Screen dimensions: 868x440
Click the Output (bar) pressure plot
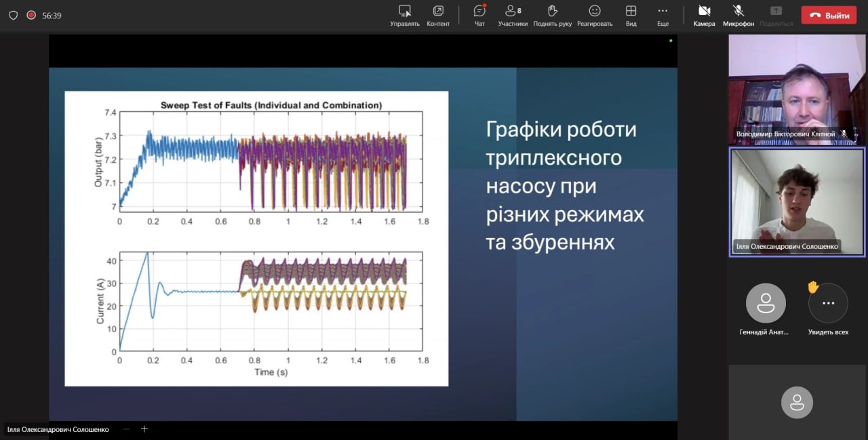coord(271,162)
